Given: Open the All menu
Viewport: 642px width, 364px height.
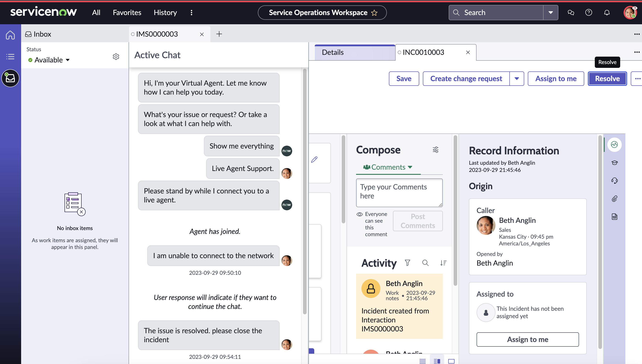Looking at the screenshot, I should 96,13.
